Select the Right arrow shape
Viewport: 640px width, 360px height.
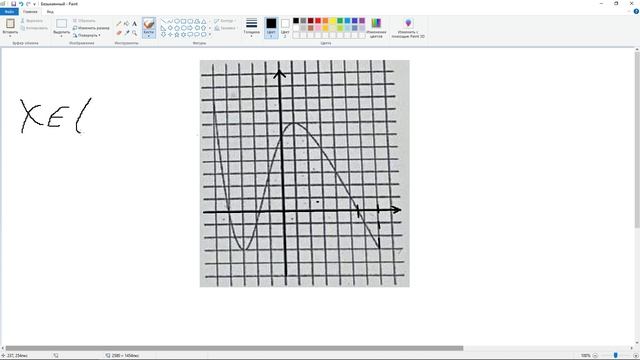coord(190,28)
